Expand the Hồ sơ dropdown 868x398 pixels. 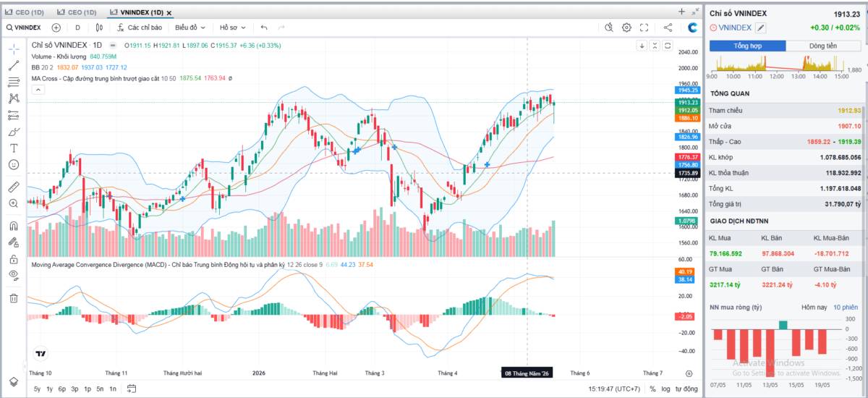point(231,27)
